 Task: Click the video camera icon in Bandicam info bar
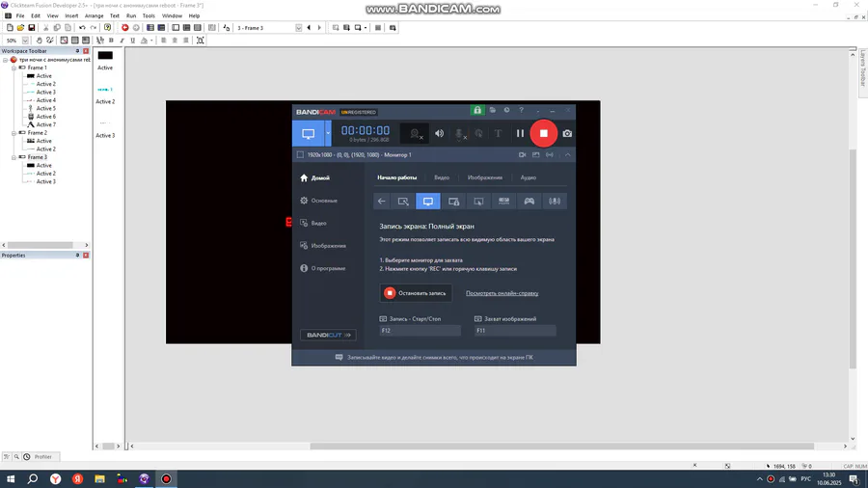pos(522,155)
